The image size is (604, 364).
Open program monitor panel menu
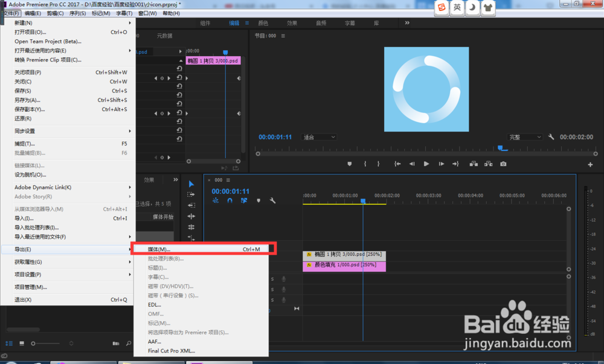point(283,36)
